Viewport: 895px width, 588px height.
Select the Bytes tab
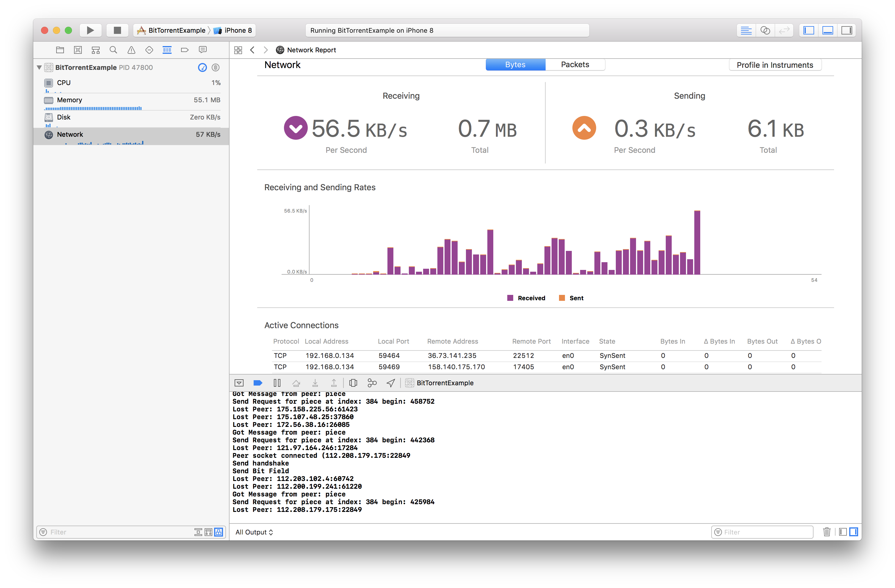point(515,65)
